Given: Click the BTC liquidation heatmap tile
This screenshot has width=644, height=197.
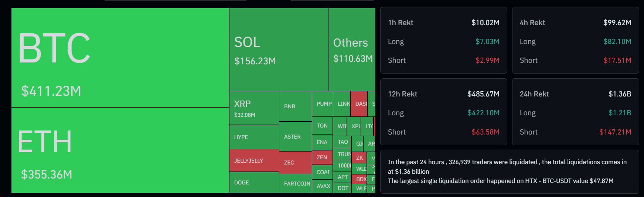Looking at the screenshot, I should point(120,58).
